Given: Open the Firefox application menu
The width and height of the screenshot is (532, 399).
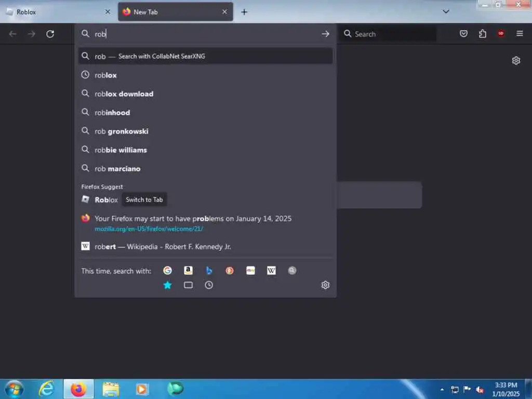Looking at the screenshot, I should [520, 34].
